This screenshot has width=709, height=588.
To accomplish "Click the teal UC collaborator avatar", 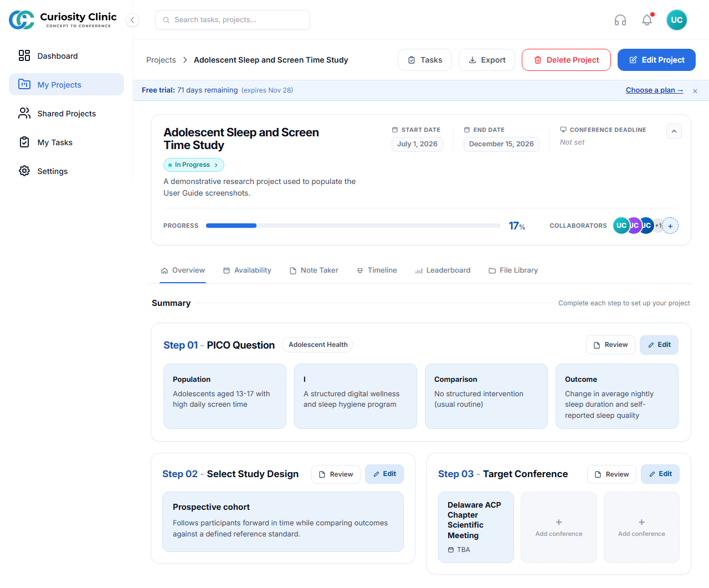I will [621, 226].
